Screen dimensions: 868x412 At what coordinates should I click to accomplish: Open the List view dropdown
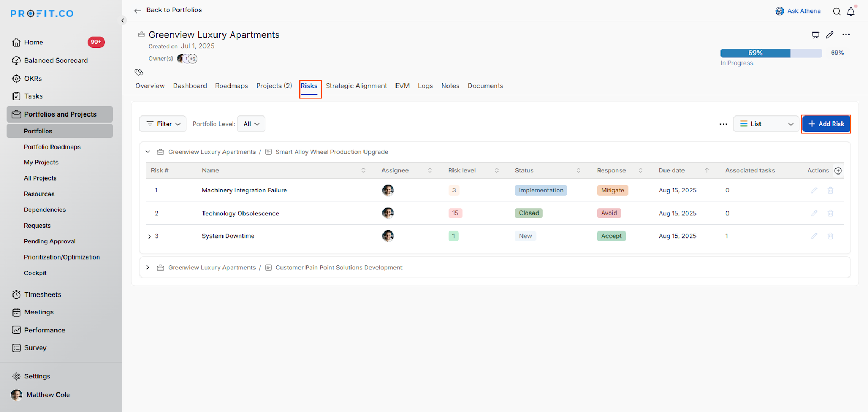coord(766,124)
